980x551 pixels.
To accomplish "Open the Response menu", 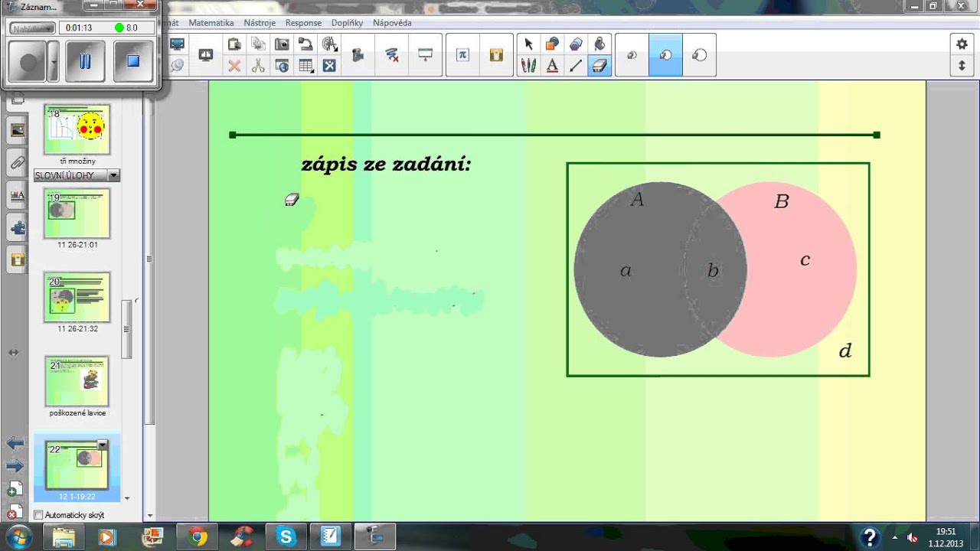I will point(303,23).
